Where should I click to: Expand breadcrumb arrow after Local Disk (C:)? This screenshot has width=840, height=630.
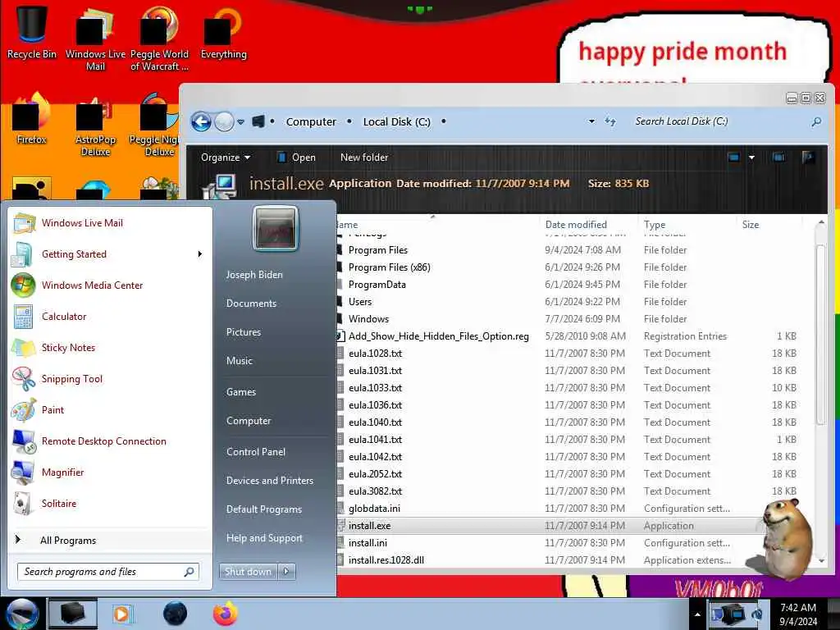tap(443, 121)
